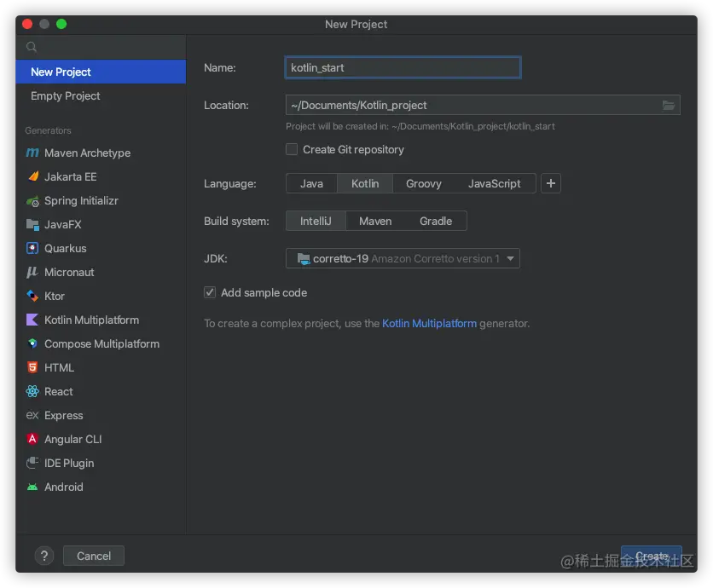
Task: Click the Create button
Action: [651, 556]
